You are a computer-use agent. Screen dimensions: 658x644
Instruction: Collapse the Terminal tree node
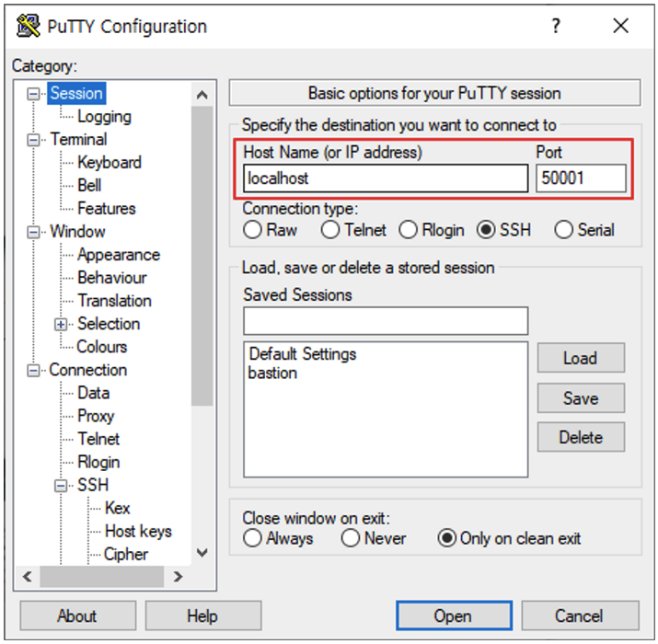pyautogui.click(x=35, y=140)
